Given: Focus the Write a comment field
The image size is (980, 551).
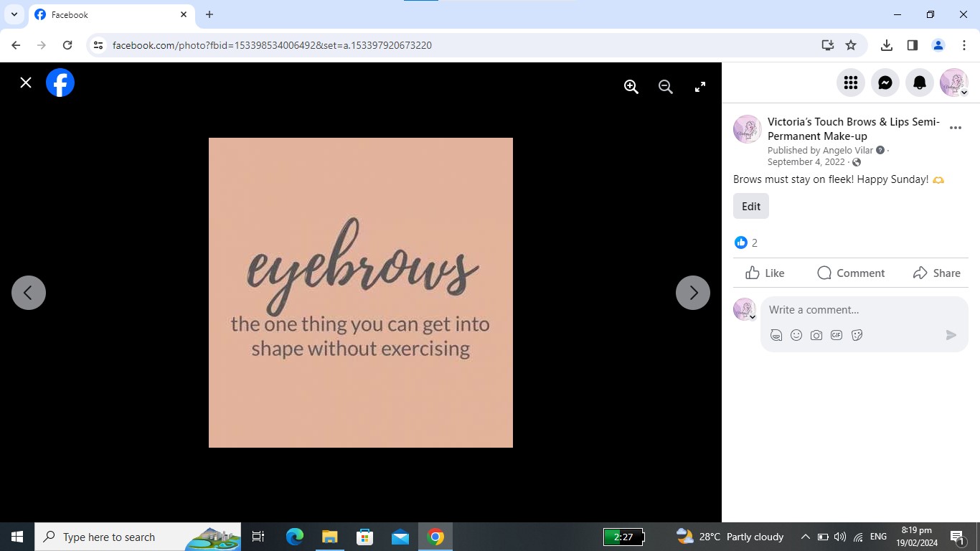Looking at the screenshot, I should click(x=864, y=310).
